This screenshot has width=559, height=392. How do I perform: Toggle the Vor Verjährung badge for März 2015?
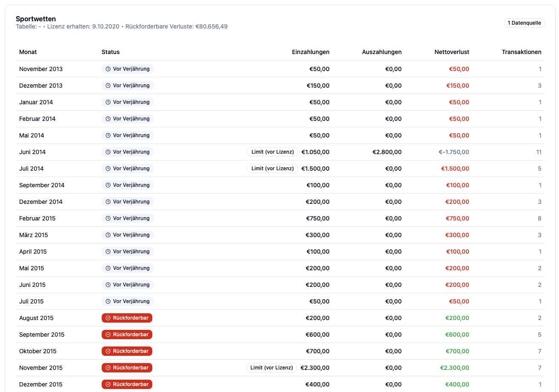click(x=127, y=235)
